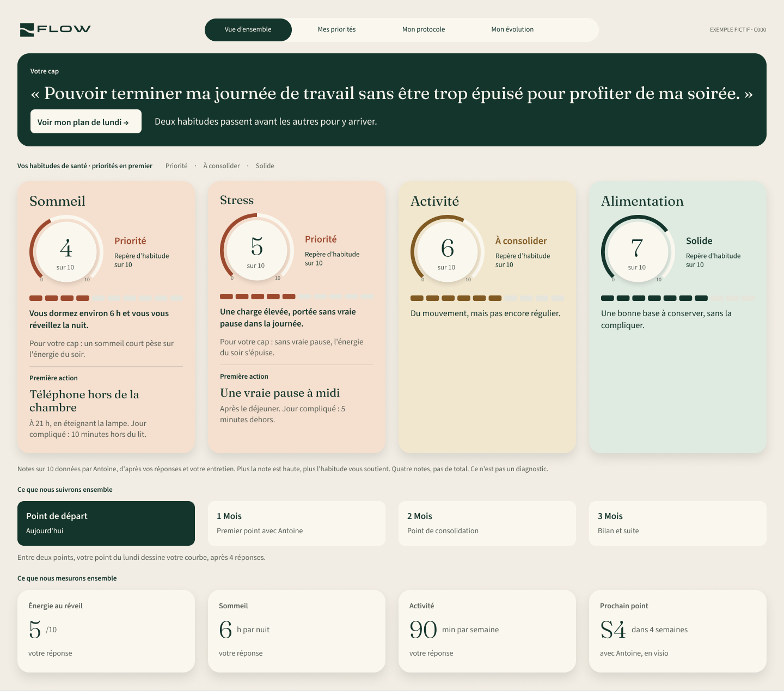Click the FLOW logo
Viewport: 784px width, 691px height.
coord(55,29)
